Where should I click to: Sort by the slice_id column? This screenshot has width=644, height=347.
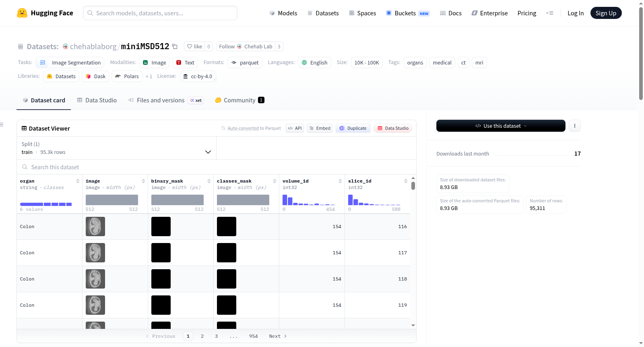tap(406, 181)
